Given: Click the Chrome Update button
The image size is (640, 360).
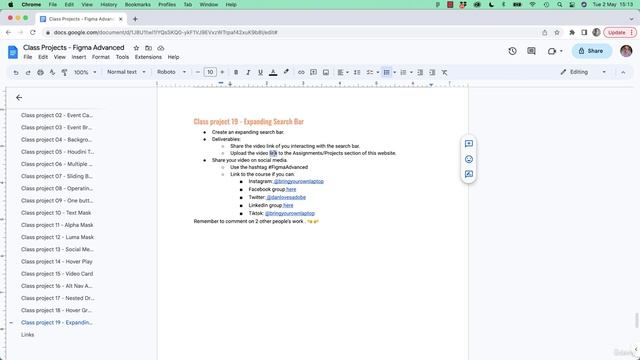Looking at the screenshot, I should pos(620,32).
